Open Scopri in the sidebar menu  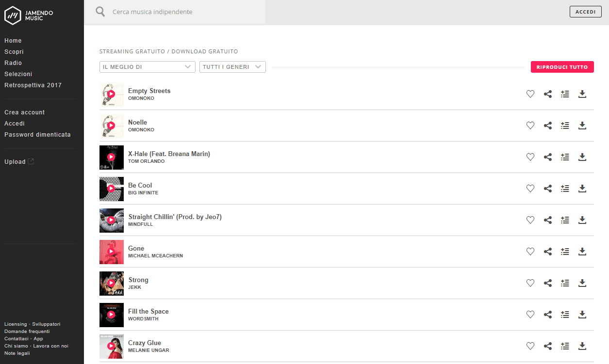coord(14,52)
